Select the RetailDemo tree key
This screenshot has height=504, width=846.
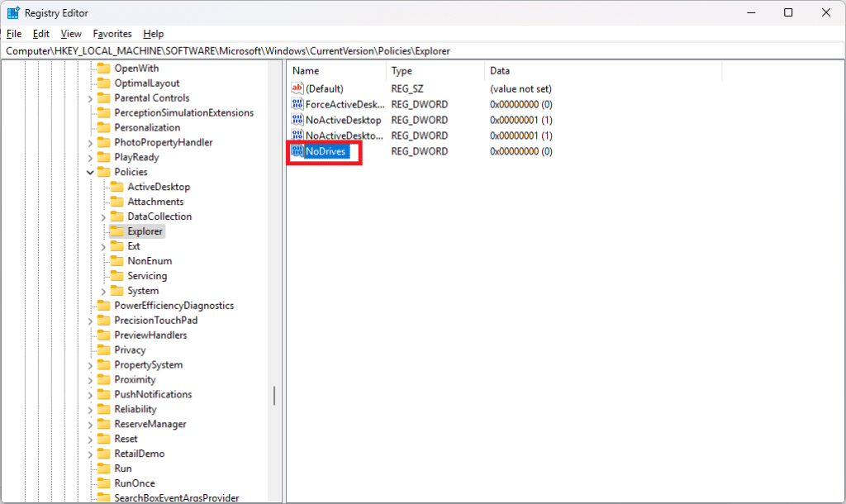(139, 454)
